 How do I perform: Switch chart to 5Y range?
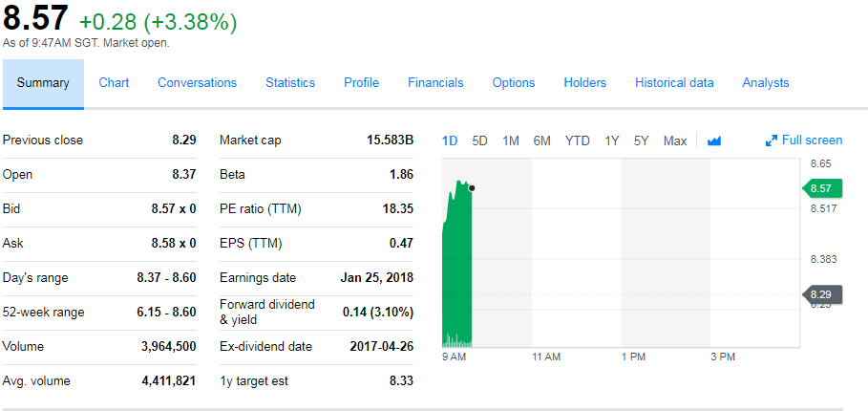tap(641, 141)
